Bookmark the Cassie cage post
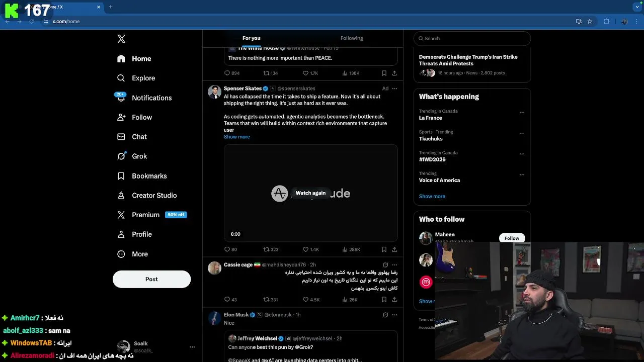 [x=384, y=300]
